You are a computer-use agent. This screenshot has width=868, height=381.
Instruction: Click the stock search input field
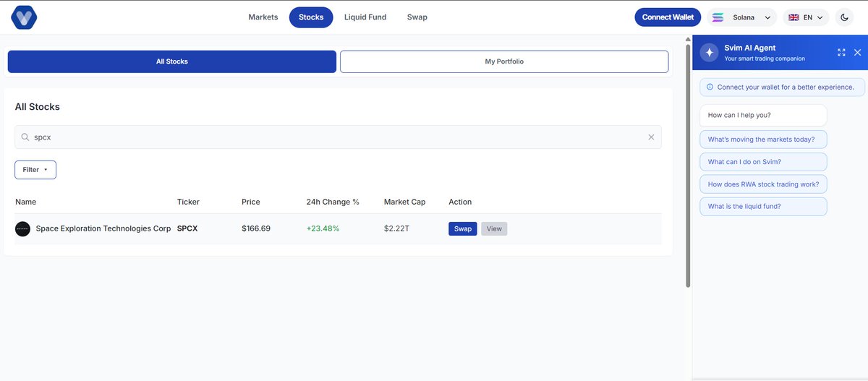338,137
